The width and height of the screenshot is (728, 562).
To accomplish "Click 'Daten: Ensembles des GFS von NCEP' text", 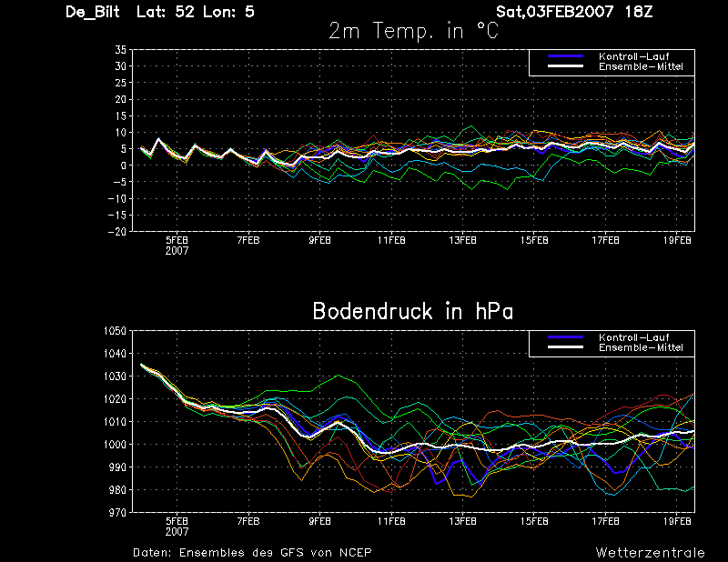I will (x=252, y=552).
